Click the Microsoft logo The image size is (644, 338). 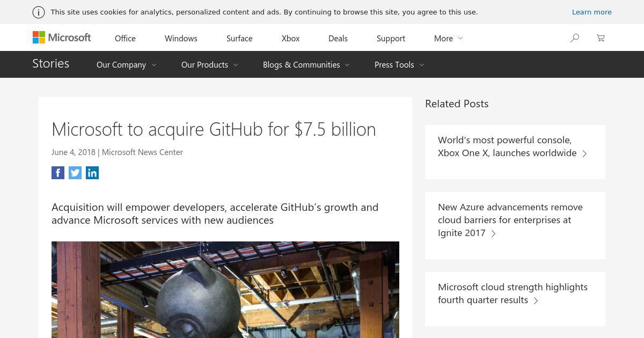pos(62,38)
